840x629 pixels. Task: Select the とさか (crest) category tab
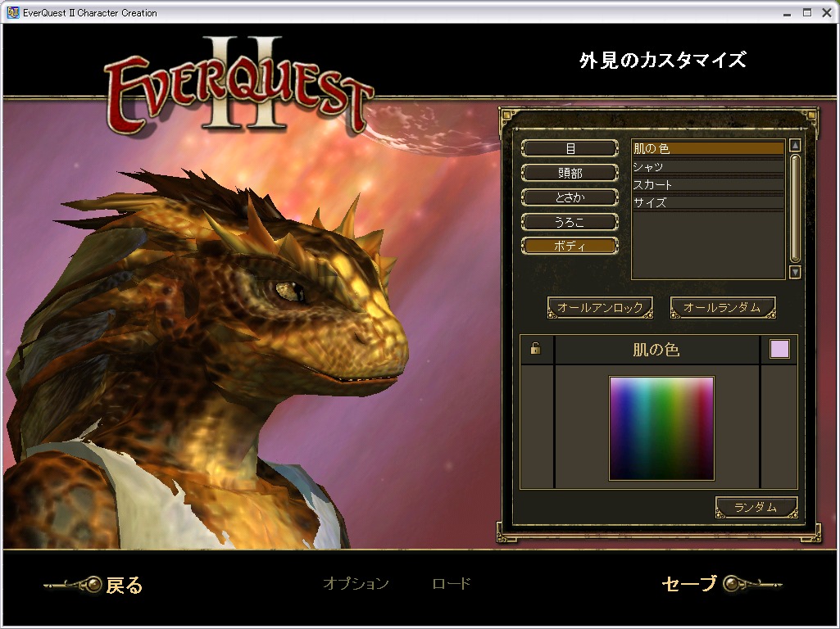570,197
